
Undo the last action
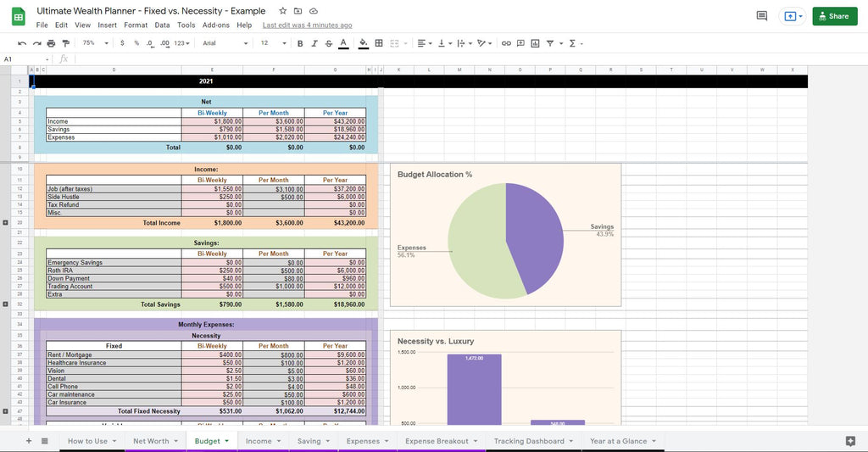(22, 43)
